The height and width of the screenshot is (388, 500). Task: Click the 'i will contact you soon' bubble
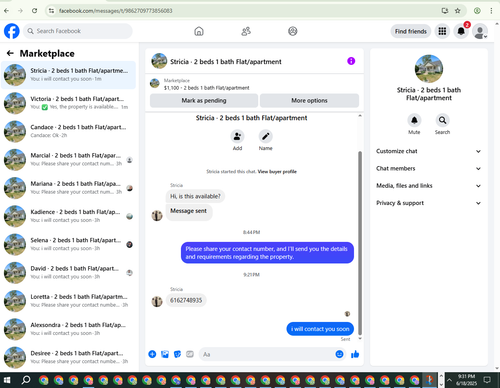click(320, 329)
